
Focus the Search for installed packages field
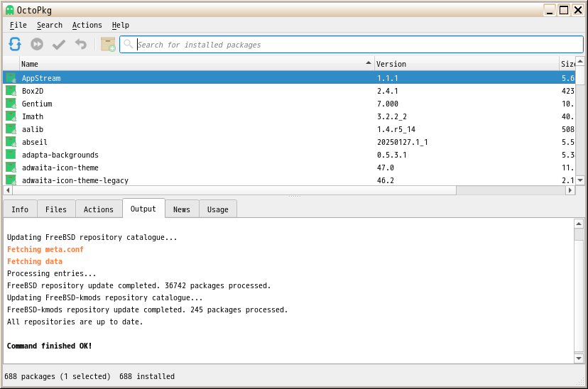click(x=352, y=45)
